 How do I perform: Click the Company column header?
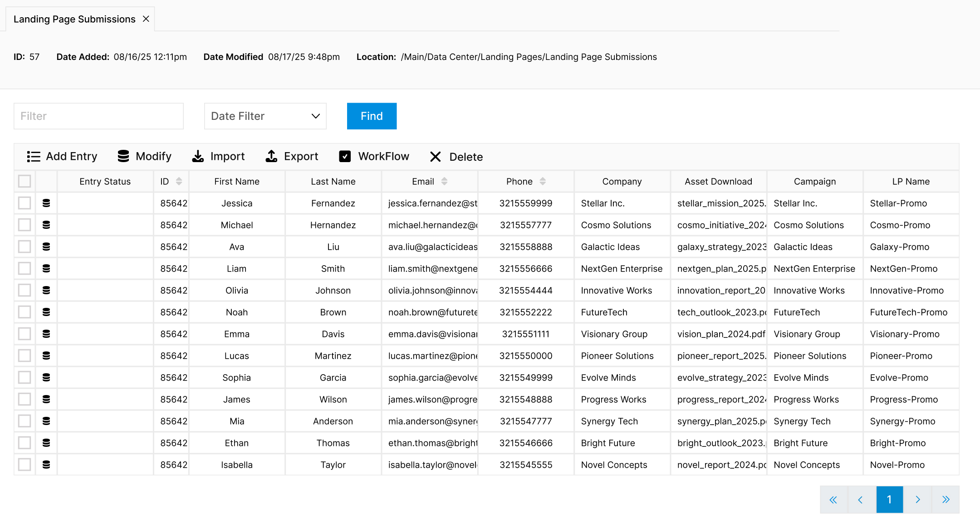(622, 181)
